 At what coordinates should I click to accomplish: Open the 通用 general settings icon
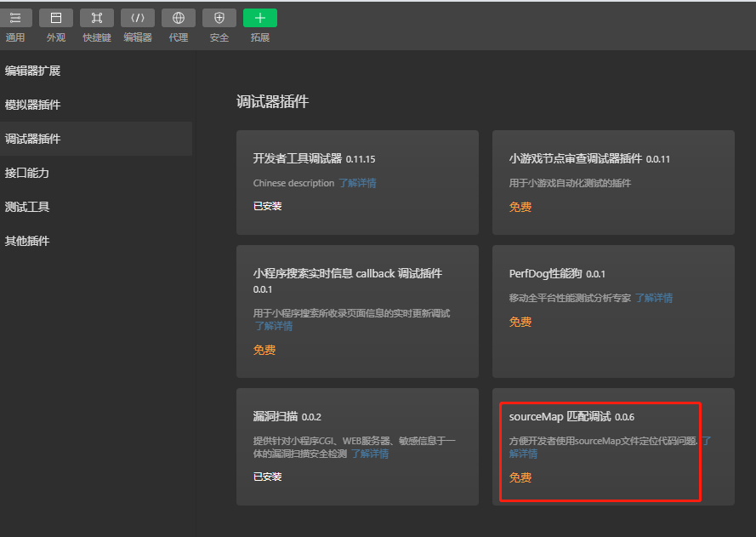point(15,19)
